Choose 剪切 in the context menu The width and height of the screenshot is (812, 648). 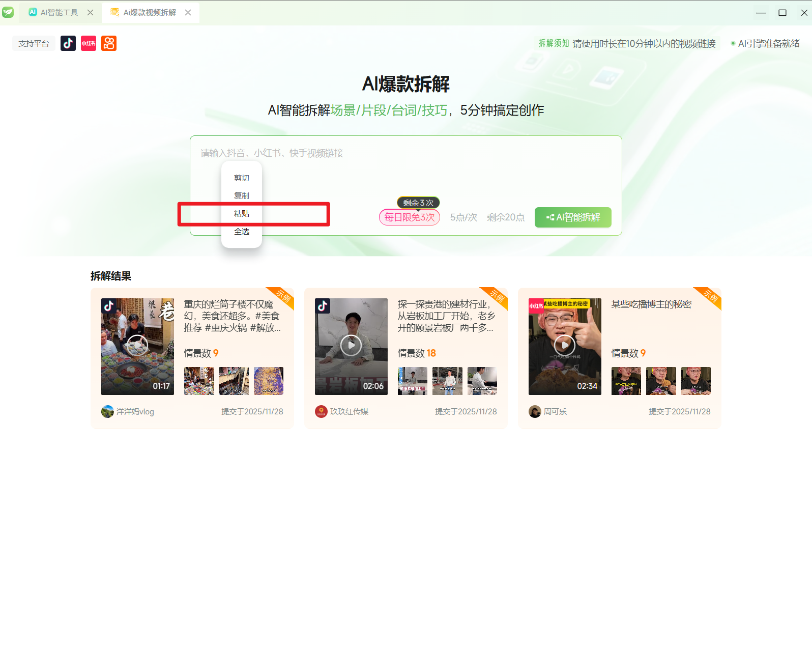242,178
